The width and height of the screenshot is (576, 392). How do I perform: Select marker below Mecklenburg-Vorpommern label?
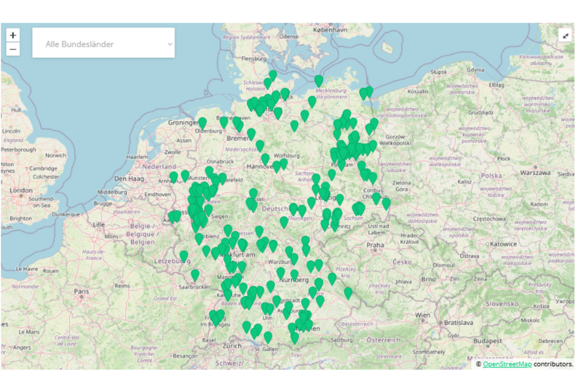pyautogui.click(x=312, y=101)
